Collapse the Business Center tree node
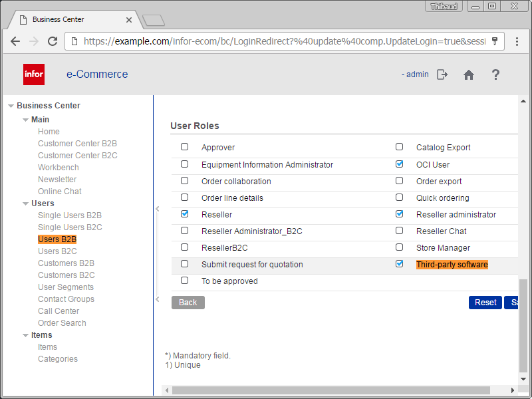This screenshot has height=399, width=532. tap(11, 106)
